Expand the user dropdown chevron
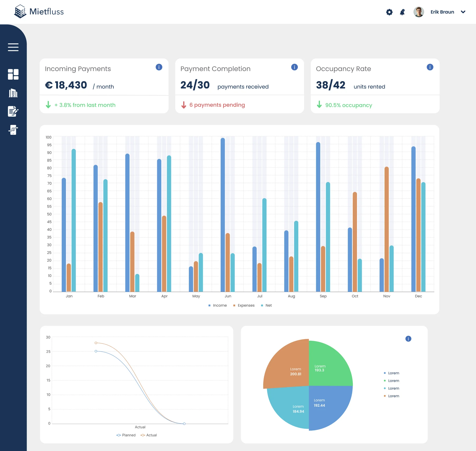476x451 pixels. [463, 12]
